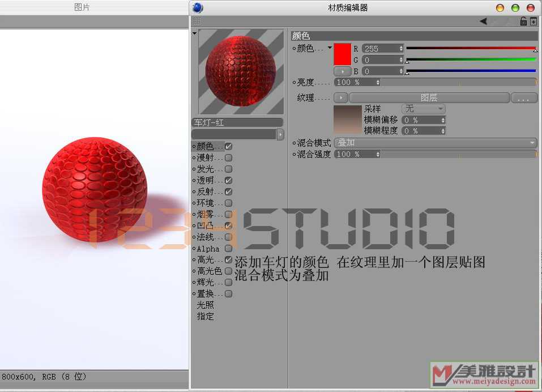Click the B value stepper arrows

pyautogui.click(x=401, y=71)
